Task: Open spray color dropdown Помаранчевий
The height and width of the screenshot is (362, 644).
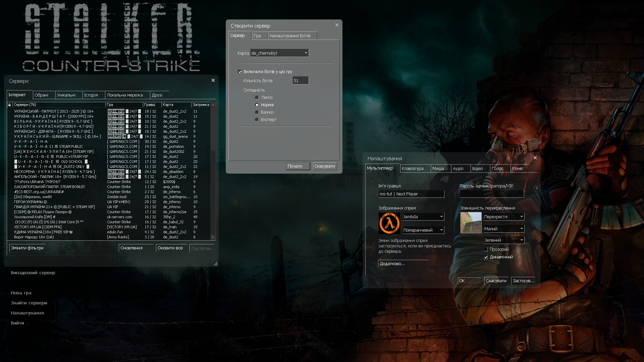Action: (423, 230)
